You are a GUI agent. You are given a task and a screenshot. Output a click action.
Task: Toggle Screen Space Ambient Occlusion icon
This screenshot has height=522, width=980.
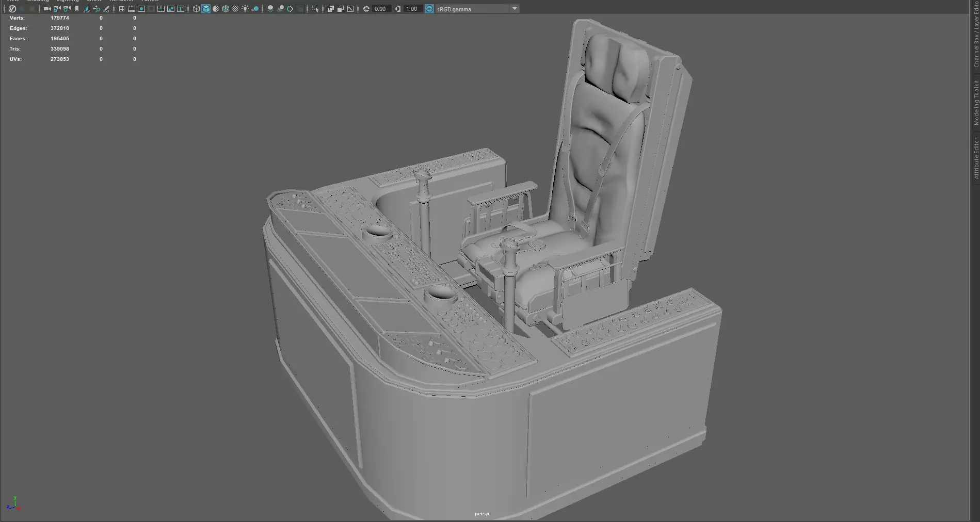click(x=270, y=9)
